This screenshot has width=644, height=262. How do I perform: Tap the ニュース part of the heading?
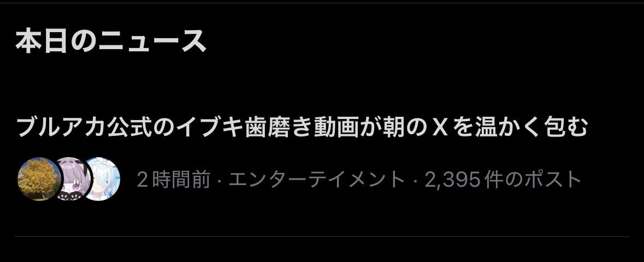[152, 41]
